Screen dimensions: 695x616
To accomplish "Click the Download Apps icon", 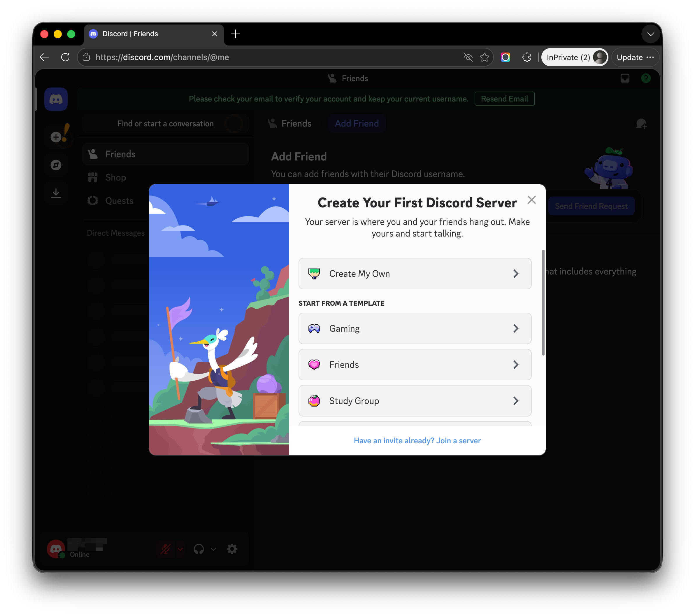I will coord(56,193).
